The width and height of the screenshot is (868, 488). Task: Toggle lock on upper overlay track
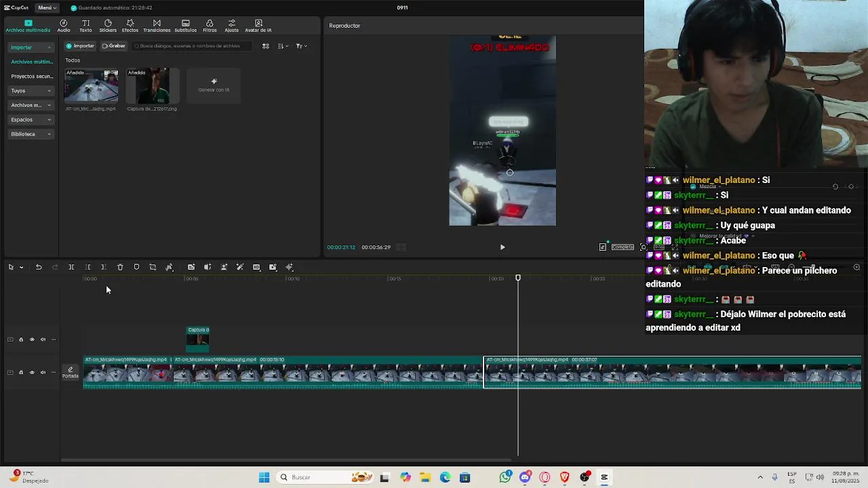(21, 340)
